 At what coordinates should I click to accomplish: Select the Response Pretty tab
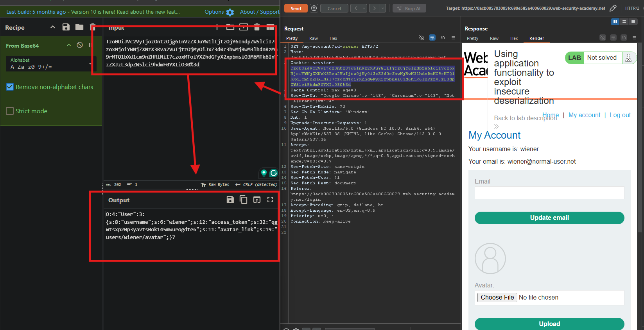tap(472, 38)
